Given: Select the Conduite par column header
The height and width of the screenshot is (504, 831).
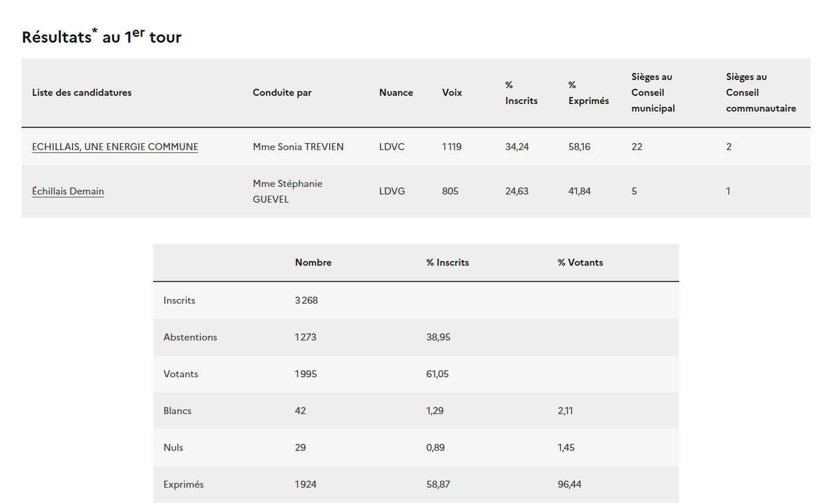Looking at the screenshot, I should 282,92.
